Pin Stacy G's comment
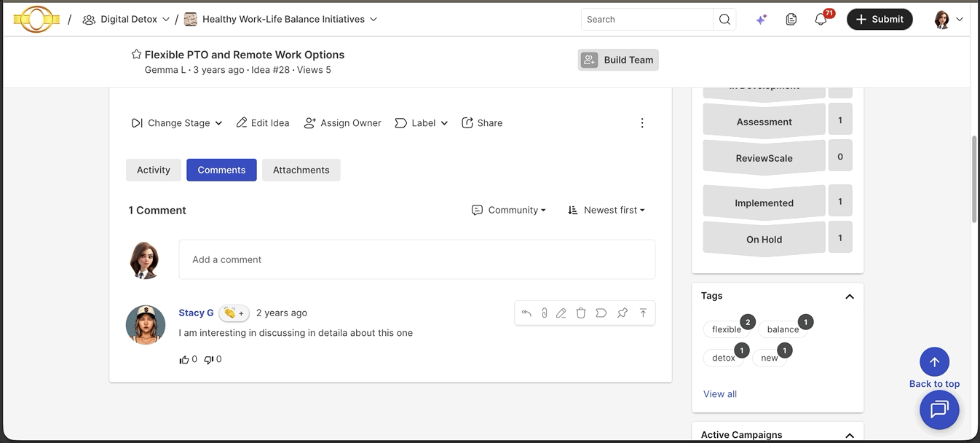This screenshot has height=443, width=980. [623, 313]
